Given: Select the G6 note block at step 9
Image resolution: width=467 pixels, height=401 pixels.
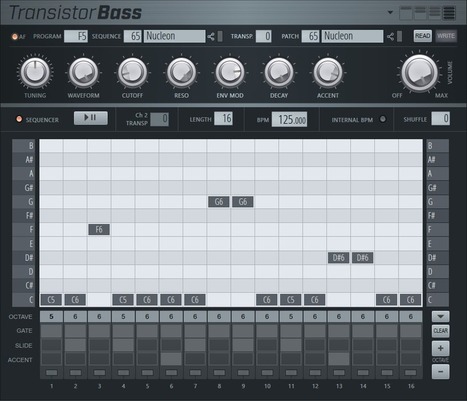Looking at the screenshot, I should (x=243, y=202).
